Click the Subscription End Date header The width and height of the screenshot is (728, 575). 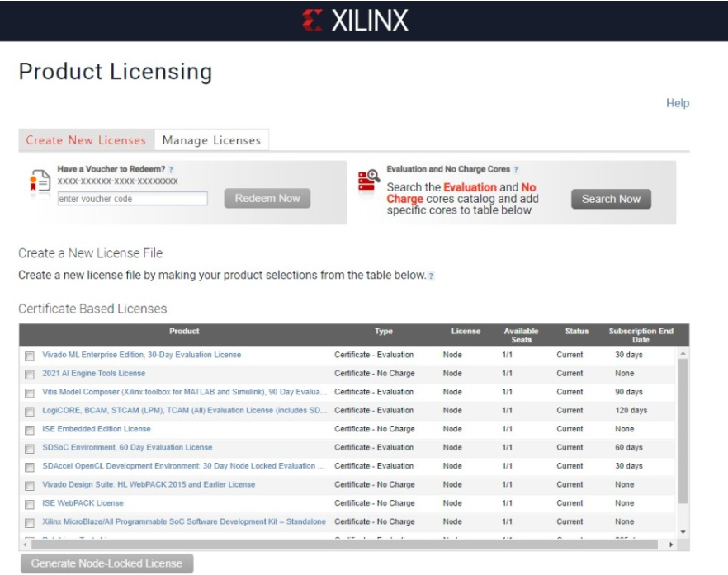pos(641,335)
